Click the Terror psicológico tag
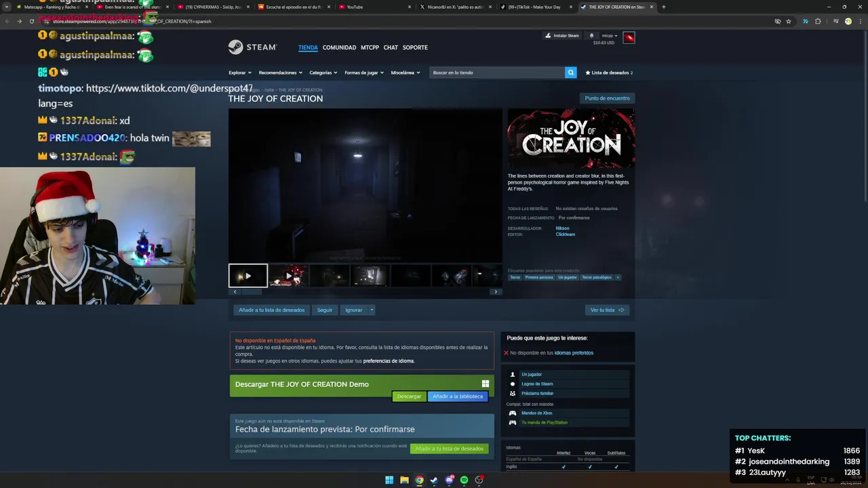868x488 pixels. pos(597,277)
